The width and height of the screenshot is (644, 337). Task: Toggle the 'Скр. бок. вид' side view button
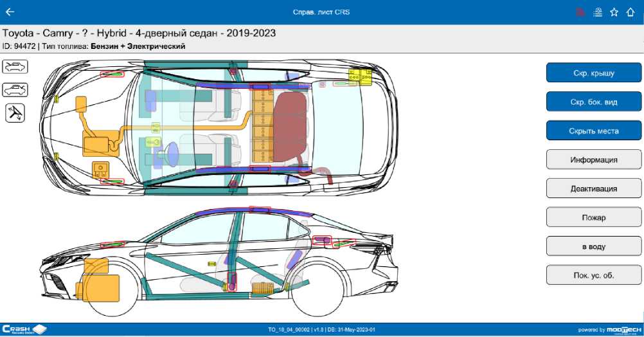(593, 102)
